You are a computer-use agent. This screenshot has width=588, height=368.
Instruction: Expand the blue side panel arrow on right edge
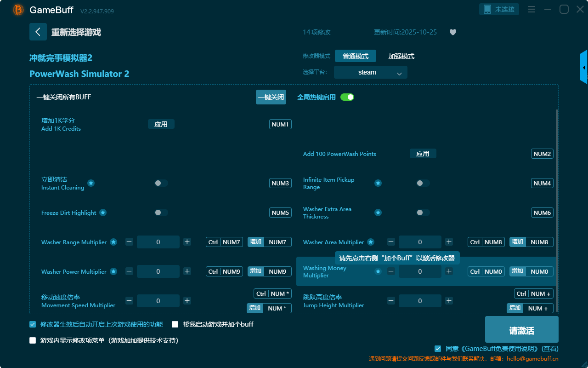(x=584, y=68)
